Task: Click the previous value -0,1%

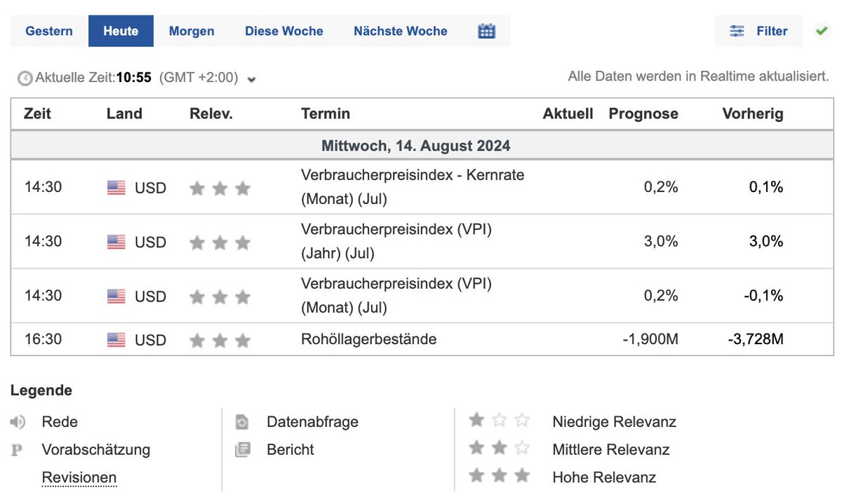Action: (764, 296)
